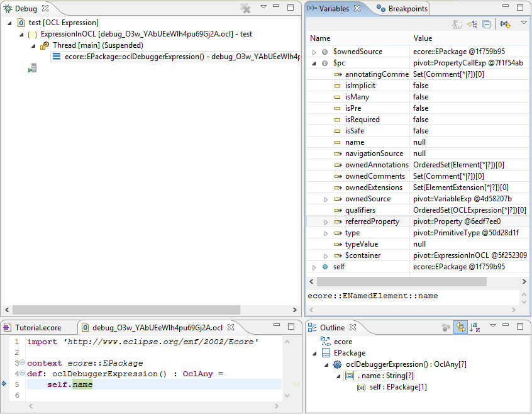Open the Variables view menu dropdown
This screenshot has height=414, width=532.
[x=524, y=23]
